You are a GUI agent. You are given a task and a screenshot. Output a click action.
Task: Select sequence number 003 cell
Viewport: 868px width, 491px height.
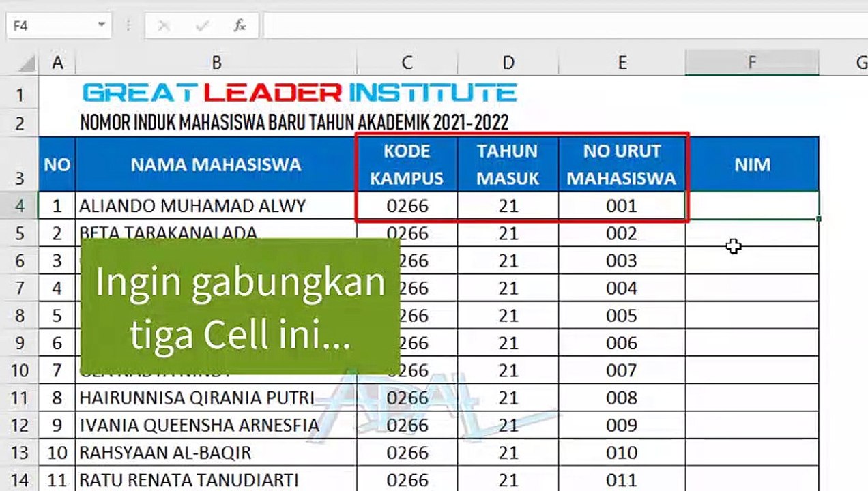click(x=622, y=261)
